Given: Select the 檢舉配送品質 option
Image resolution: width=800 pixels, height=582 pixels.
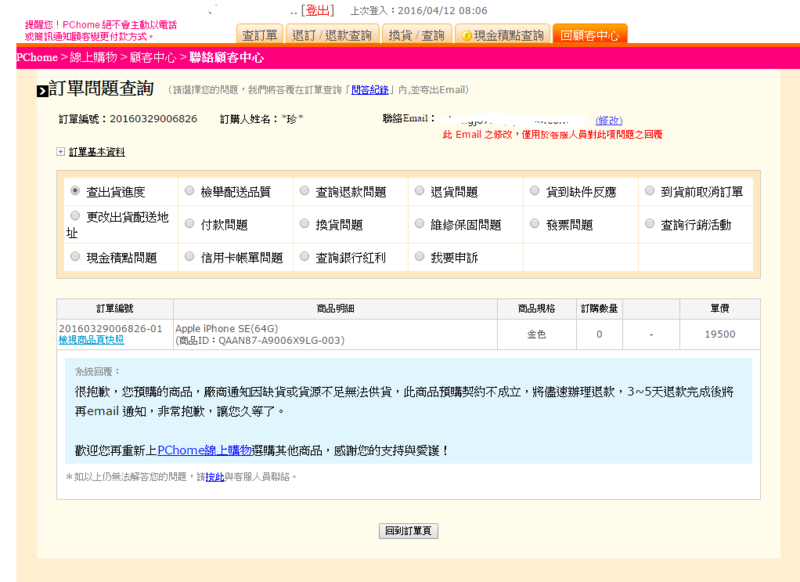Looking at the screenshot, I should [189, 191].
